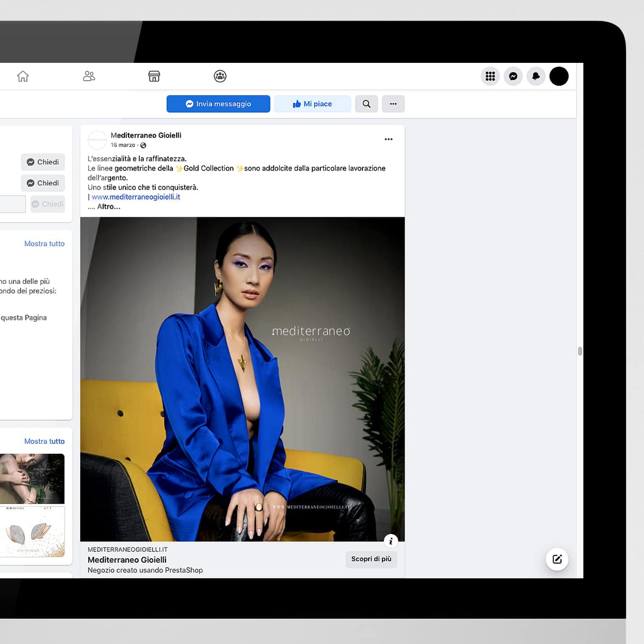Click the page scrollbar handle
The image size is (644, 644).
pos(579,351)
